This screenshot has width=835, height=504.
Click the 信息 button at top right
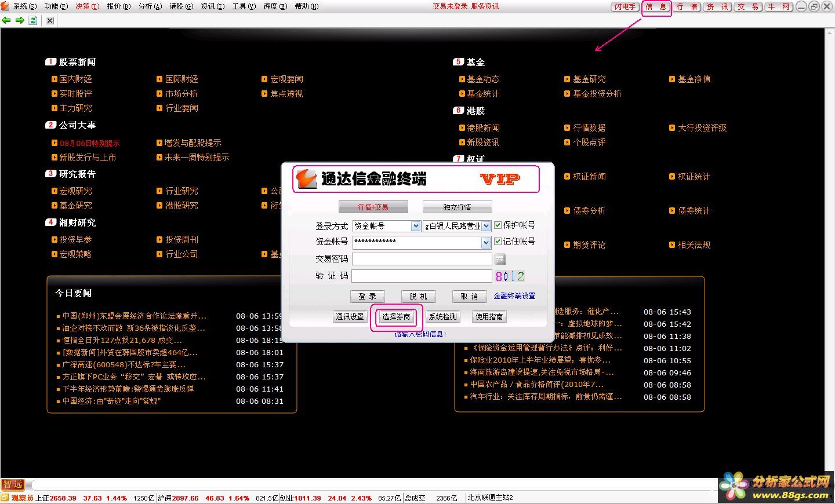pyautogui.click(x=656, y=7)
